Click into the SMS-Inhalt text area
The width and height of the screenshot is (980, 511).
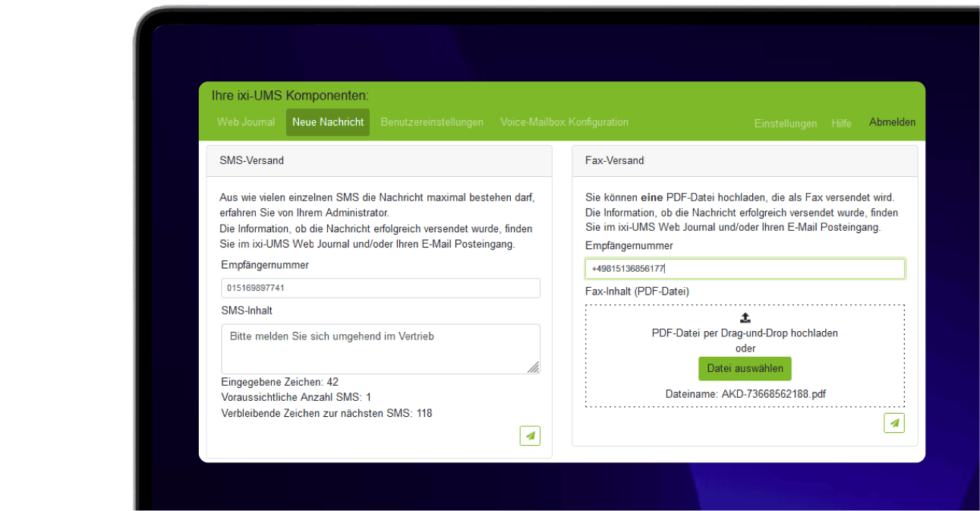point(380,349)
